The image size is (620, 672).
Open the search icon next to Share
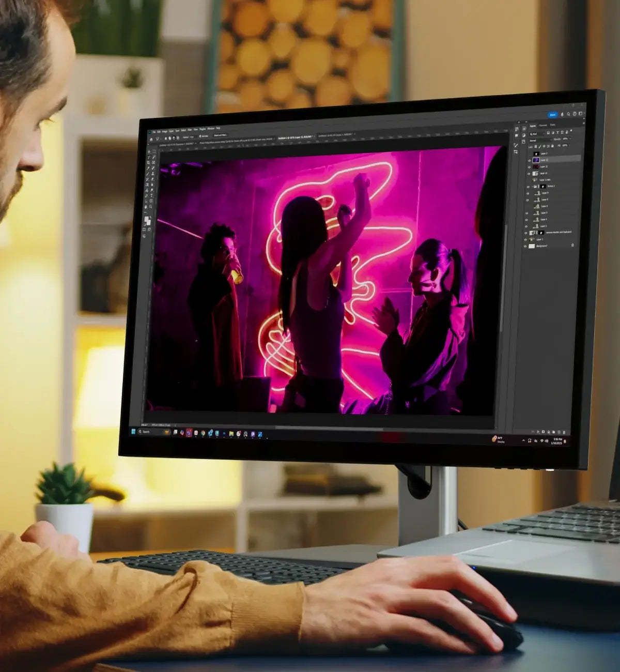pos(568,115)
